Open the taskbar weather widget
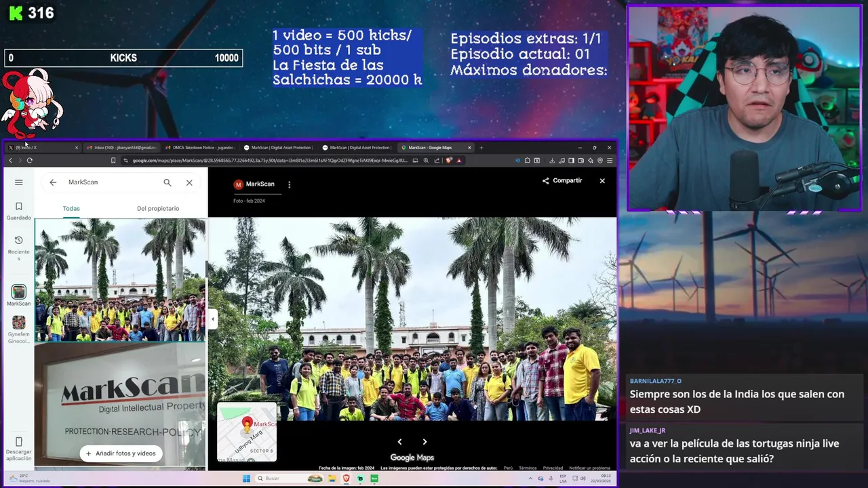 click(31, 479)
